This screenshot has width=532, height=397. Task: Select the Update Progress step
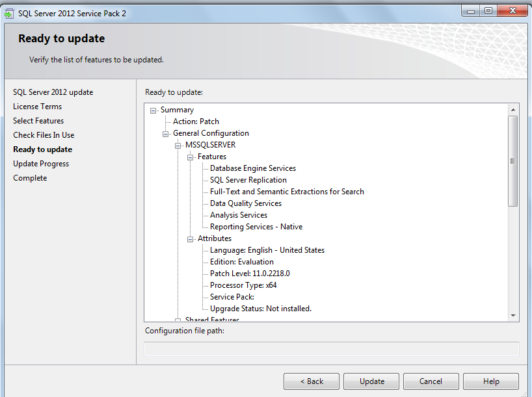(x=41, y=164)
